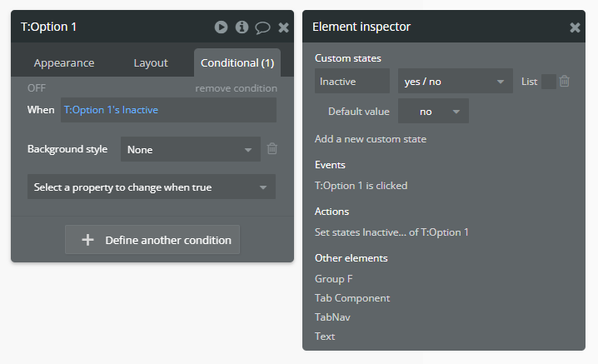598x364 pixels.
Task: Switch to the Appearance tab
Action: [x=64, y=63]
